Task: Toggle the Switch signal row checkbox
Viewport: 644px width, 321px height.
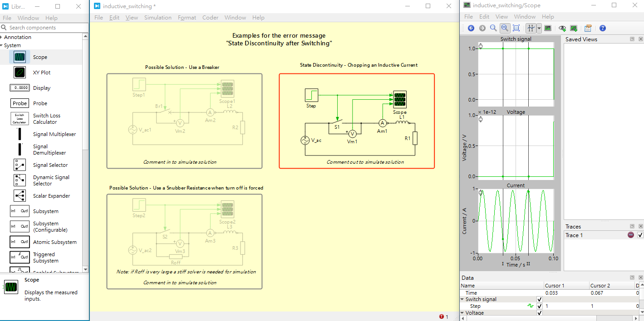Action: point(540,299)
